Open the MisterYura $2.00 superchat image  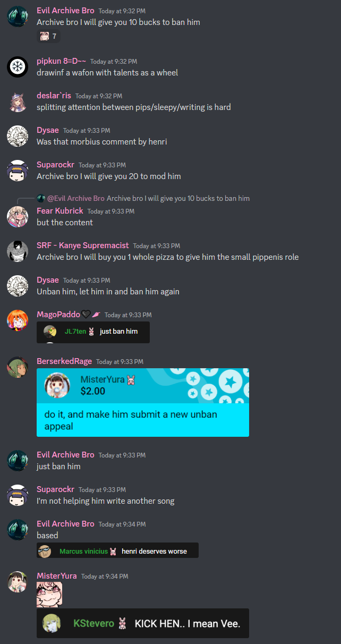click(x=143, y=402)
